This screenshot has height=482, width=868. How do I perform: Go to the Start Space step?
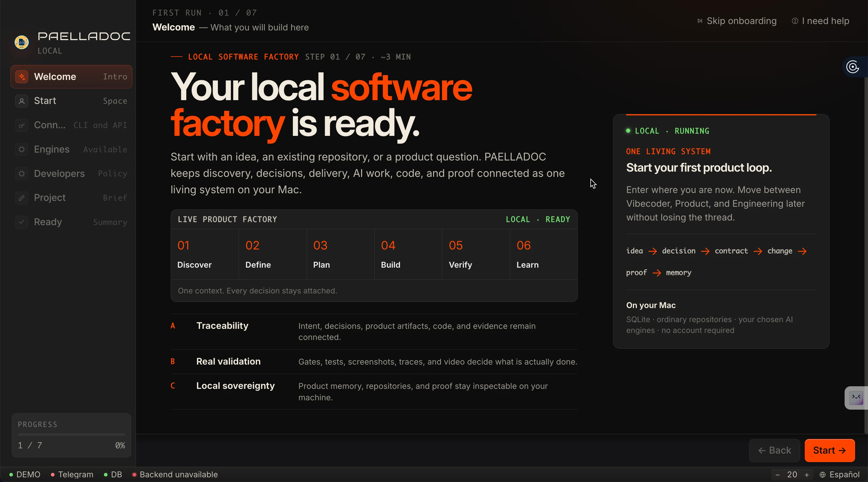[71, 101]
